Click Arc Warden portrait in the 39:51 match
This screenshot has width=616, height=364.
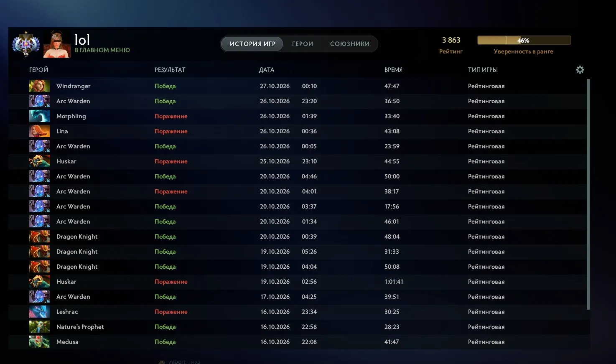(x=40, y=297)
